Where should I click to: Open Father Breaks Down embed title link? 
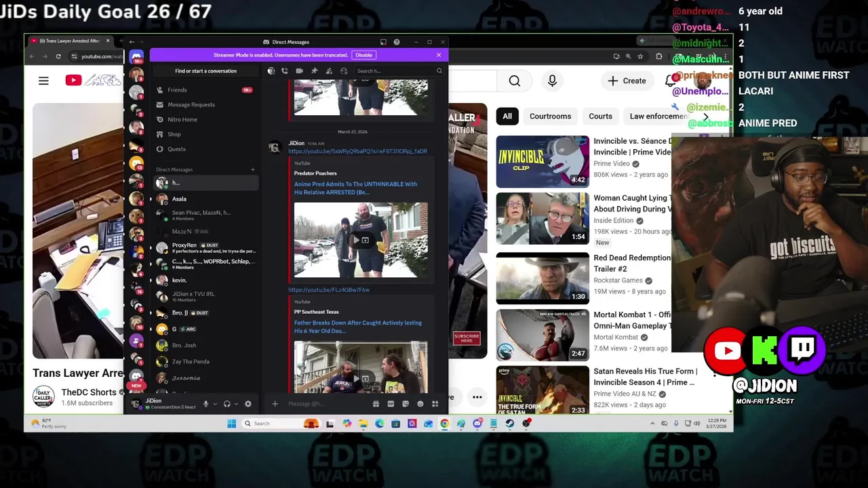(x=357, y=327)
